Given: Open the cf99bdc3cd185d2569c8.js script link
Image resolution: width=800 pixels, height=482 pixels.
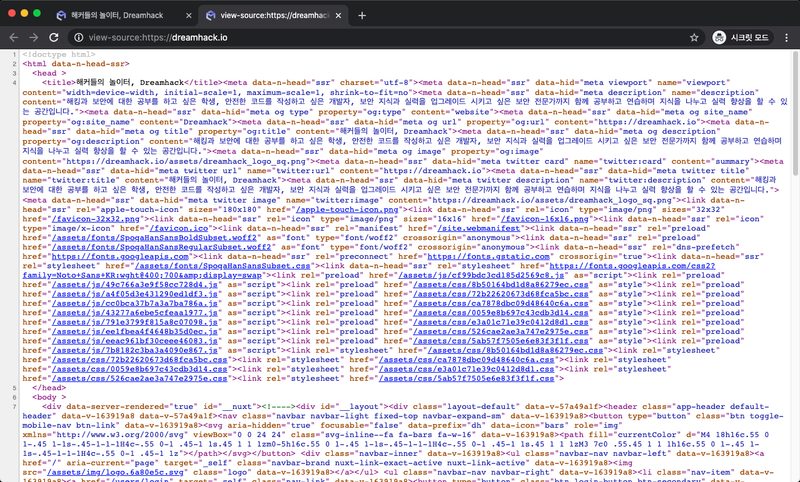Looking at the screenshot, I should [481, 275].
